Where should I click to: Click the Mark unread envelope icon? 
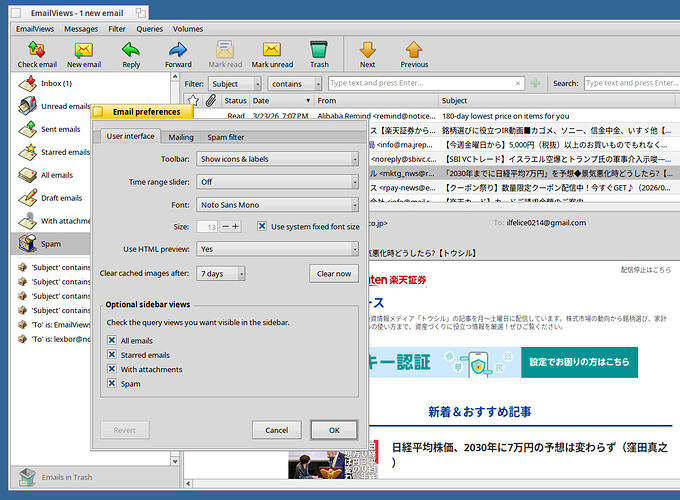pyautogui.click(x=272, y=49)
